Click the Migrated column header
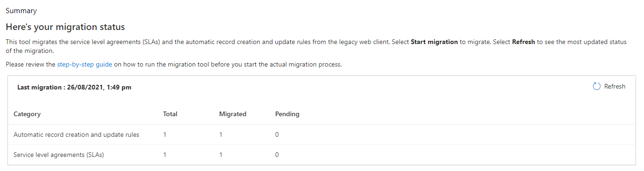 pos(233,114)
